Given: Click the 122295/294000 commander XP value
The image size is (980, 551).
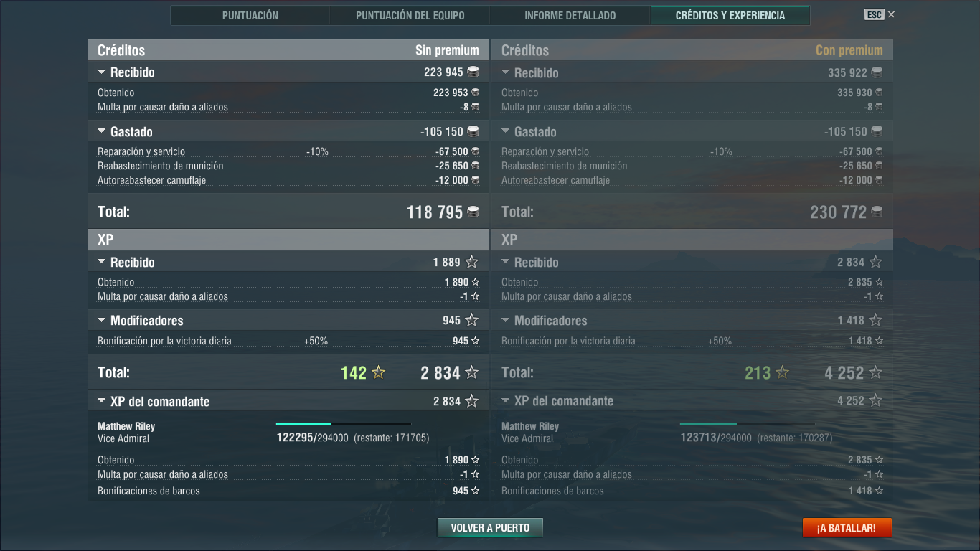Looking at the screenshot, I should point(312,438).
